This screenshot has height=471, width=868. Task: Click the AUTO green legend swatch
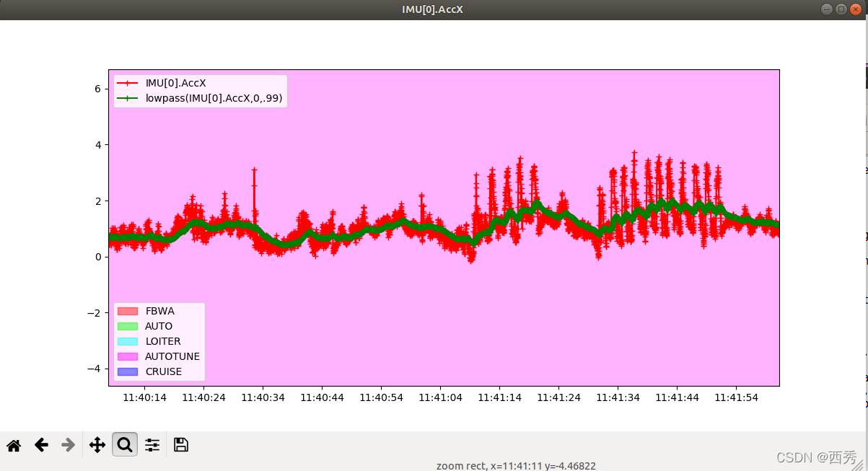coord(127,326)
